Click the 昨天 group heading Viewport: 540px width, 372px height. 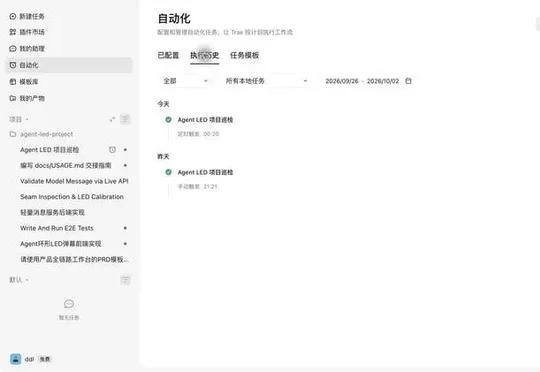pyautogui.click(x=163, y=156)
